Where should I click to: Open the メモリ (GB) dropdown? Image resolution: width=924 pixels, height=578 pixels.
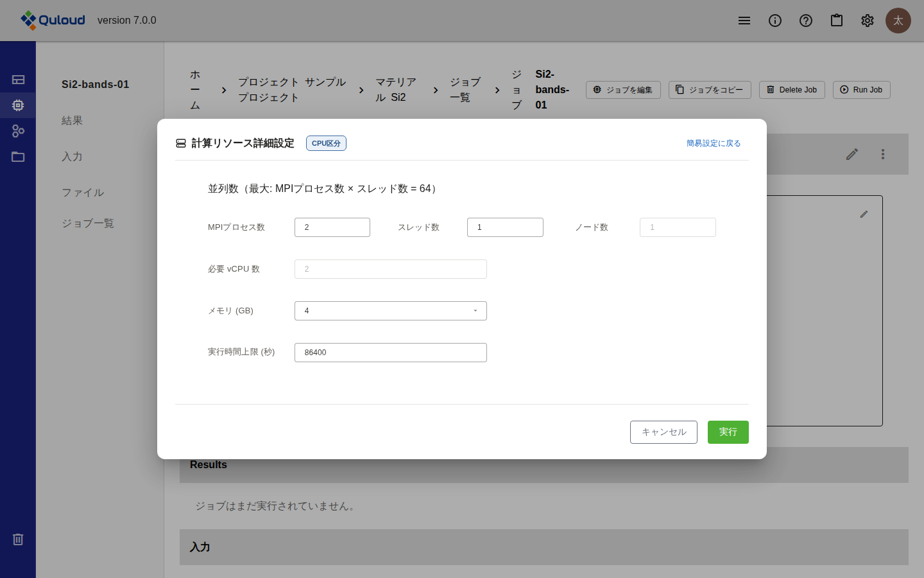(391, 311)
